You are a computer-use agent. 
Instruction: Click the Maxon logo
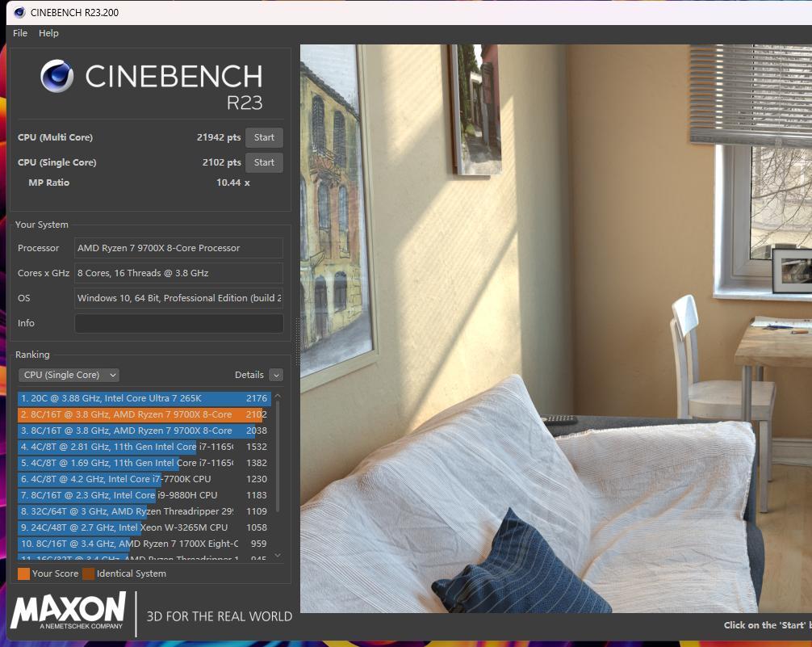click(x=68, y=611)
